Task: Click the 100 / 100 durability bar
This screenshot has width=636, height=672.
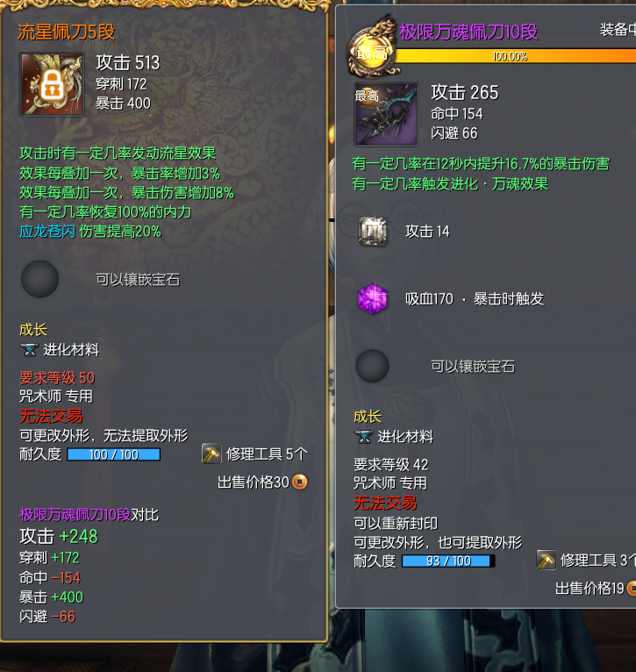Action: point(114,454)
